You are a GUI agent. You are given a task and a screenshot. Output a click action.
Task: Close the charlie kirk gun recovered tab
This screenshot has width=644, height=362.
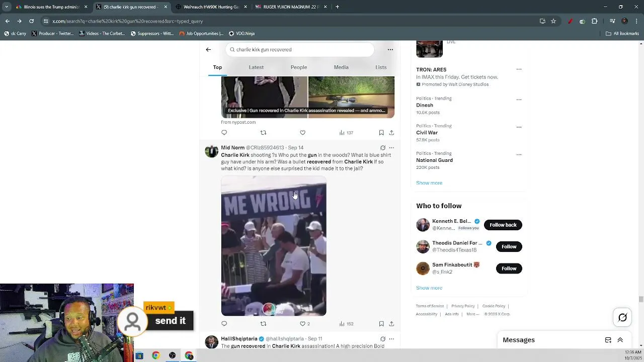[x=166, y=7]
